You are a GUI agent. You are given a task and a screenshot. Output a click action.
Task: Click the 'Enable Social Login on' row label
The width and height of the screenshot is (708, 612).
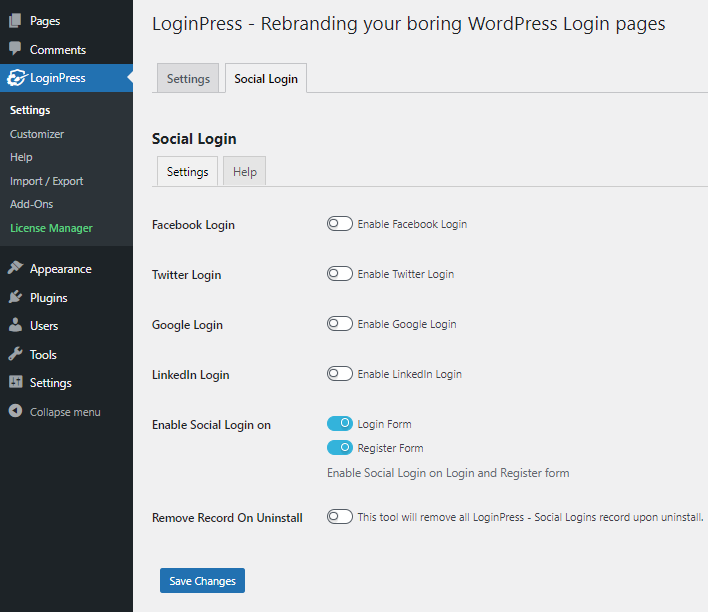(x=211, y=425)
